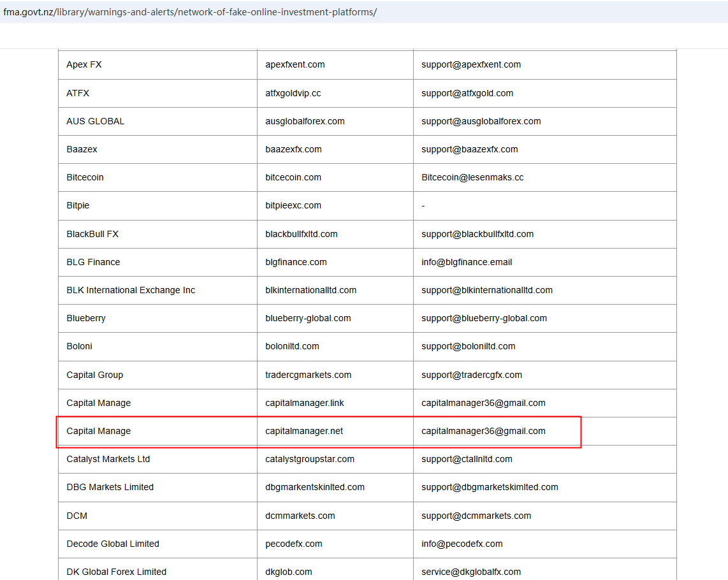The width and height of the screenshot is (728, 580).
Task: Click the fma.govt.nz URL in address bar
Action: tap(190, 12)
